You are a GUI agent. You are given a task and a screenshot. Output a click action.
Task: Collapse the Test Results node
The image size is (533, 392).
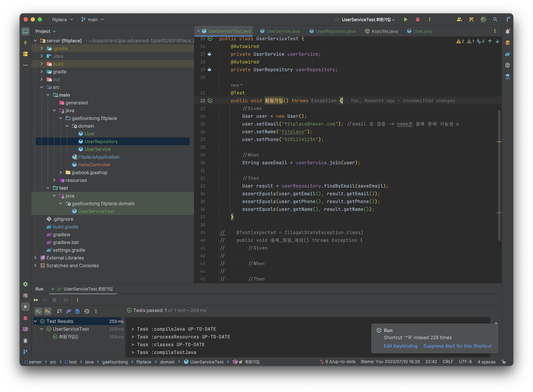coord(35,321)
